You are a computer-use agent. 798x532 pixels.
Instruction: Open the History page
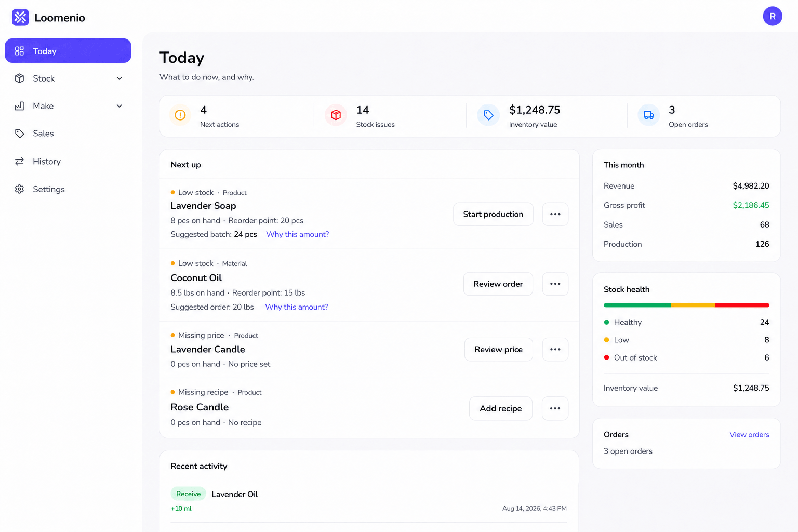[x=68, y=162]
